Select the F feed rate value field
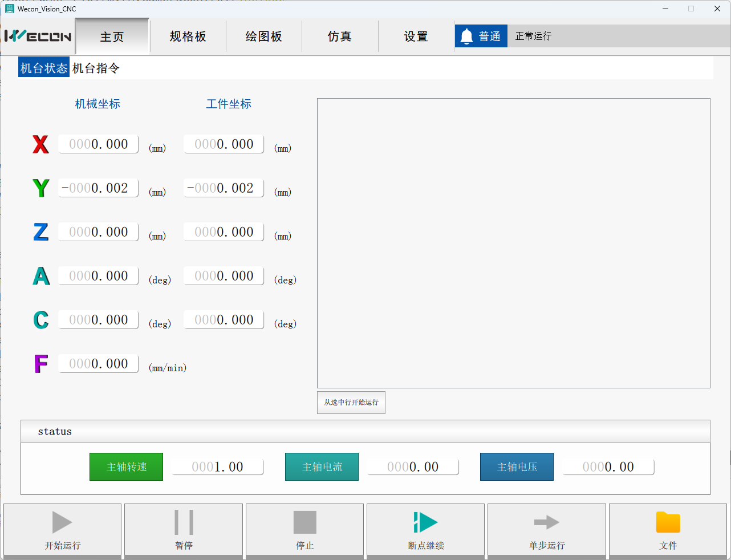731x560 pixels. point(98,364)
